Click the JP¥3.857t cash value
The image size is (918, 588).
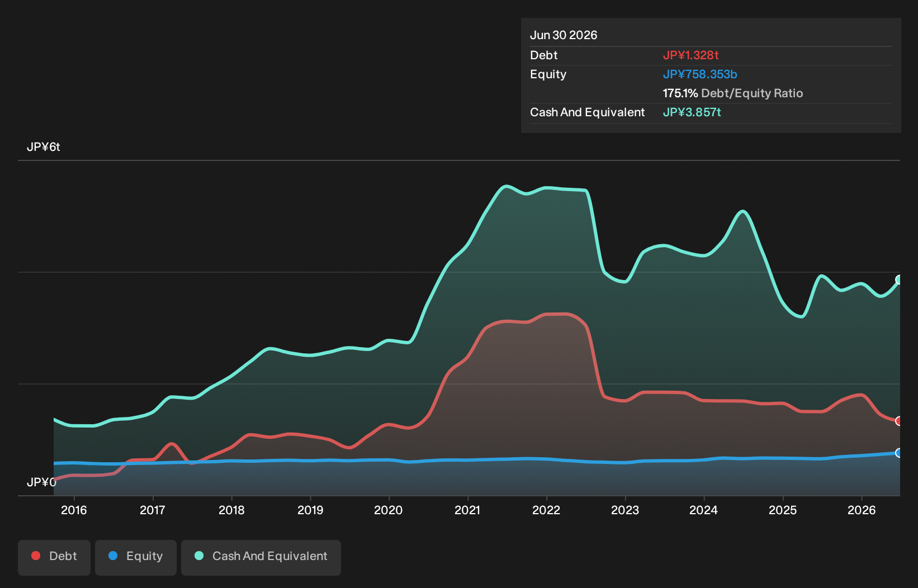(x=692, y=112)
